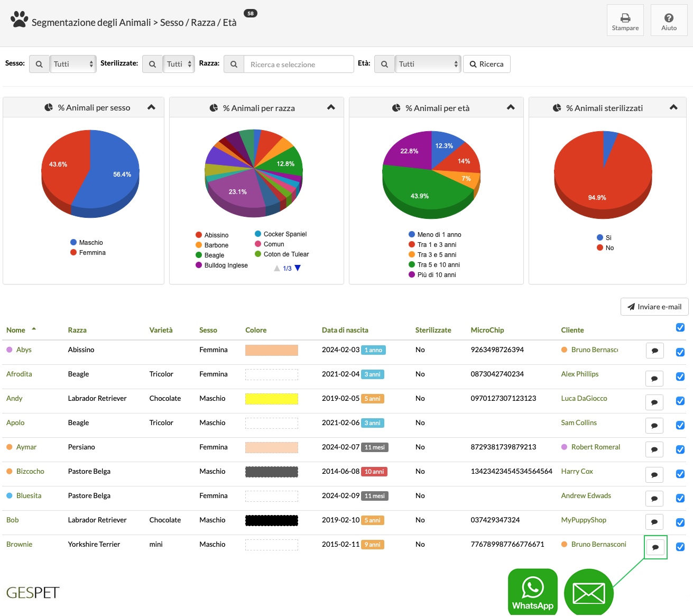Collapse the % Animali per sesso panel
Screen dimensions: 693x616
pos(151,107)
